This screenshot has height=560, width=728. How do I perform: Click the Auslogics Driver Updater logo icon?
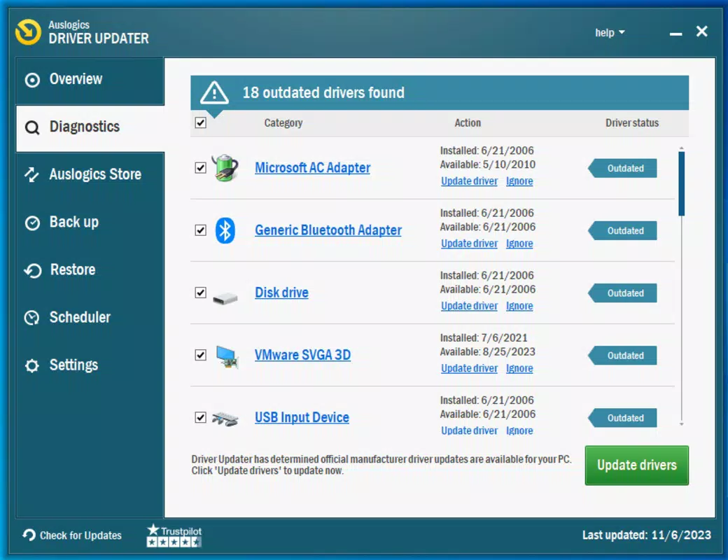tap(28, 32)
